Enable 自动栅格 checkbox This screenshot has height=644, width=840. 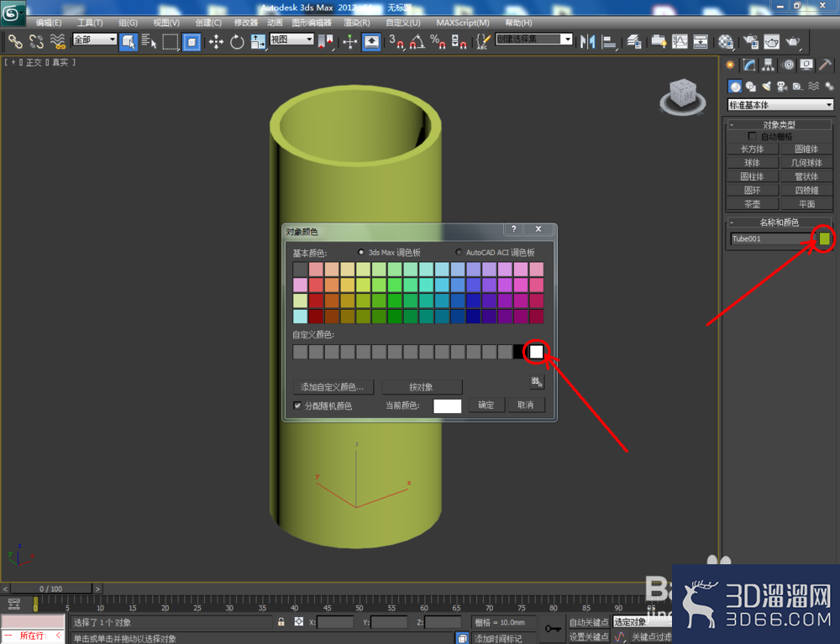click(x=752, y=136)
